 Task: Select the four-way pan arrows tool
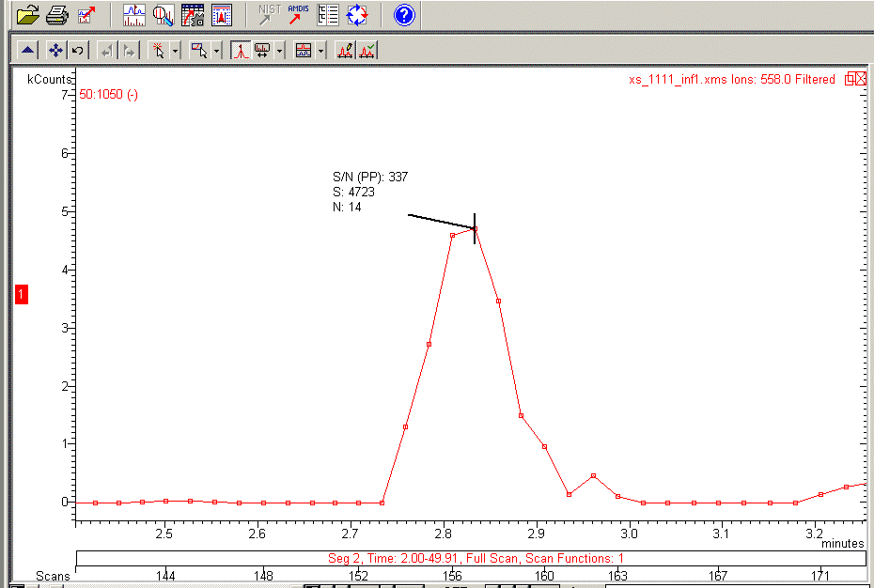(x=55, y=51)
